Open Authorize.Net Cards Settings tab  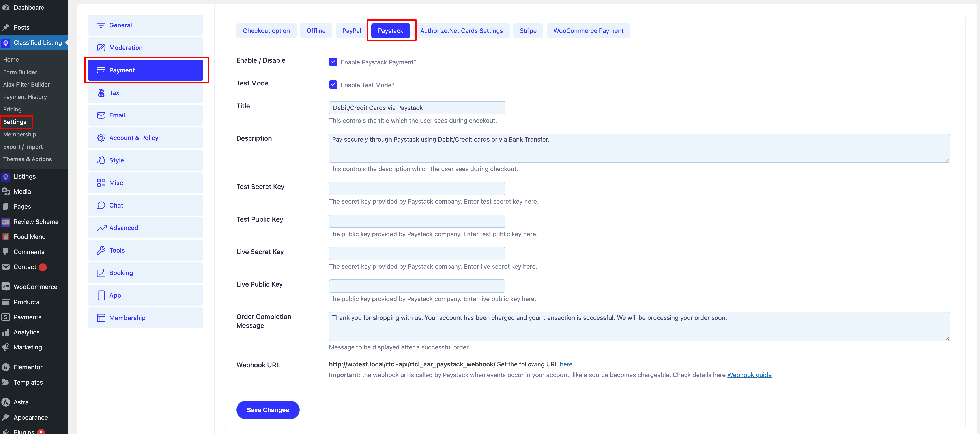(461, 30)
